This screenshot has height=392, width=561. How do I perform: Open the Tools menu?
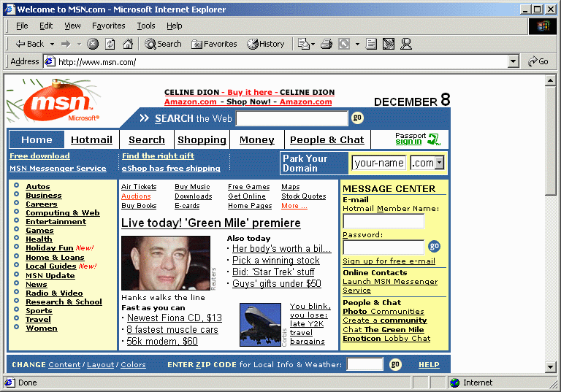coord(146,26)
